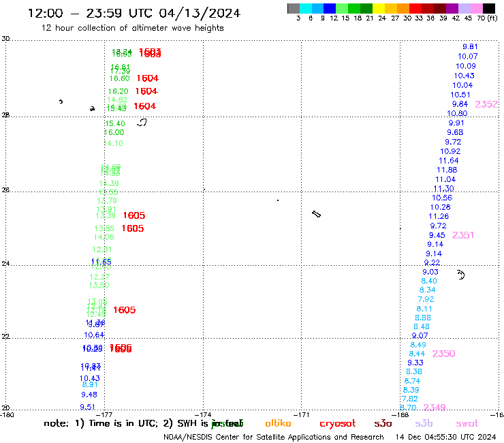The height and width of the screenshot is (443, 504).
Task: Click the cyan 6 ft legend swatch
Action: coord(306,8)
